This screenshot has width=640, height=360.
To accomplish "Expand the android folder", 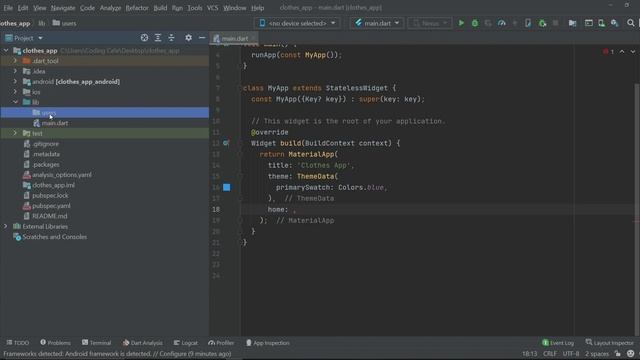I will (16, 82).
